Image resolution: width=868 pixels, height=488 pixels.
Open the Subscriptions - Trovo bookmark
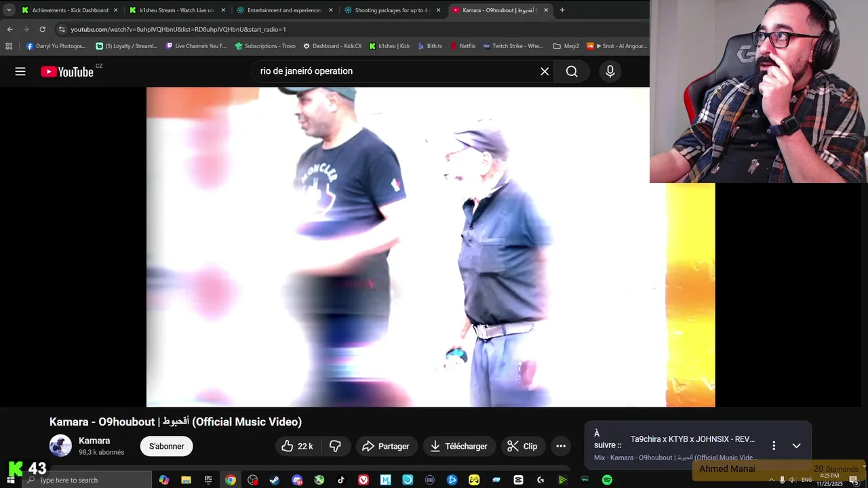tap(265, 46)
